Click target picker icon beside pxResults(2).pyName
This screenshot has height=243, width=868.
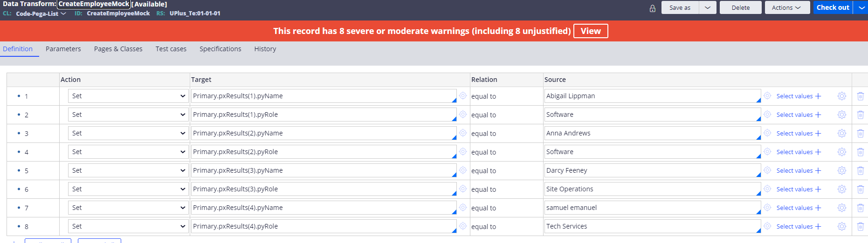click(x=463, y=133)
